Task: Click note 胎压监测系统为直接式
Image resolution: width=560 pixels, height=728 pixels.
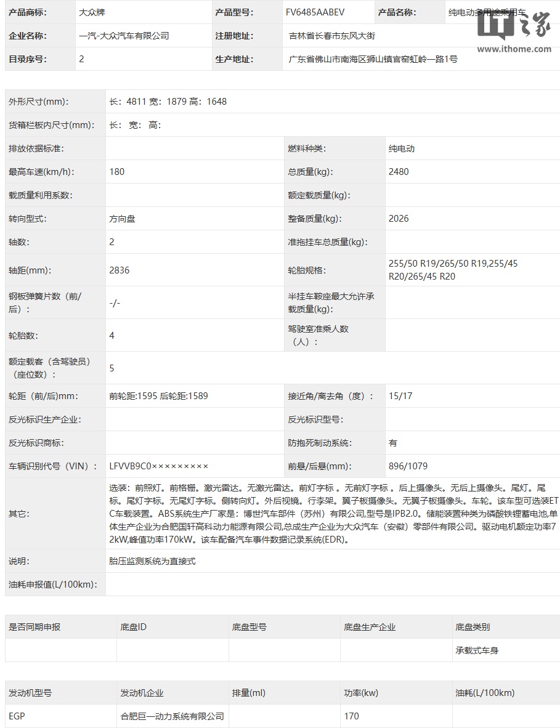Action: coord(152,561)
